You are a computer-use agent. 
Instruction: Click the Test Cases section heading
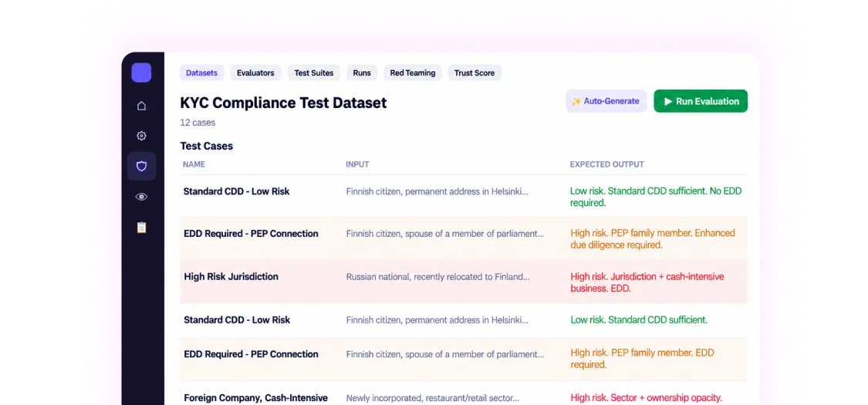pyautogui.click(x=207, y=146)
